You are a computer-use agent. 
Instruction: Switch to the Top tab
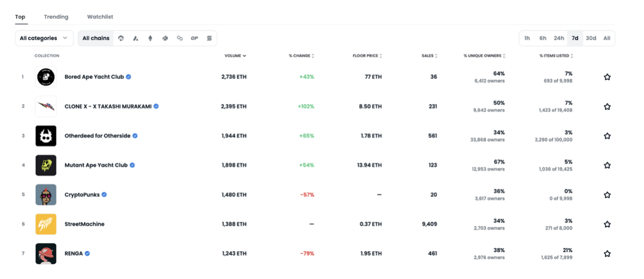(20, 17)
